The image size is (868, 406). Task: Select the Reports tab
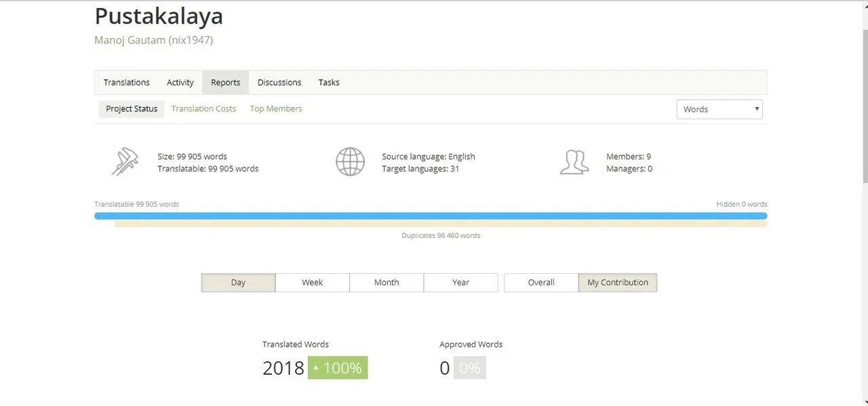[225, 83]
